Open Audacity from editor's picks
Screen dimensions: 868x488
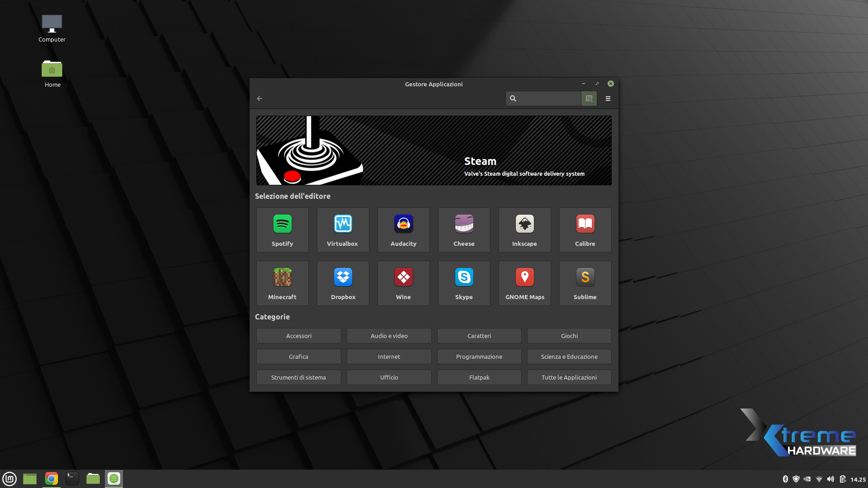click(403, 230)
